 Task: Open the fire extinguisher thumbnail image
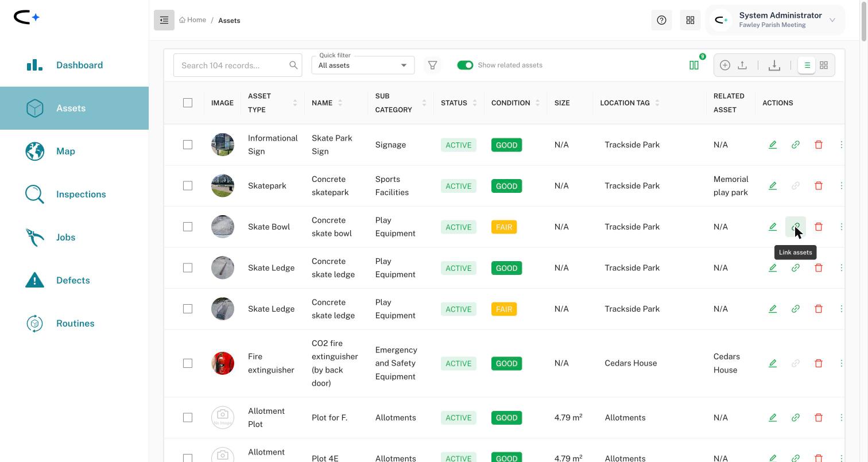(223, 363)
